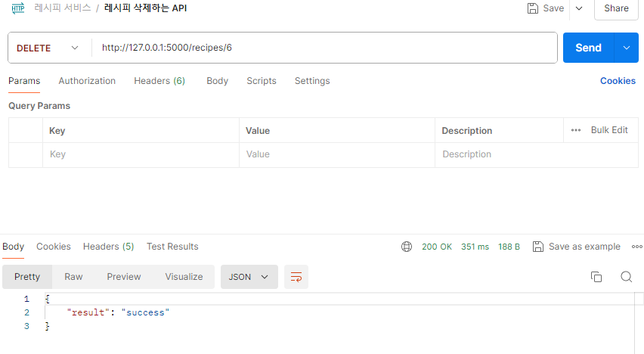Image resolution: width=644 pixels, height=354 pixels.
Task: Click the Save floppy disk icon
Action: (533, 8)
